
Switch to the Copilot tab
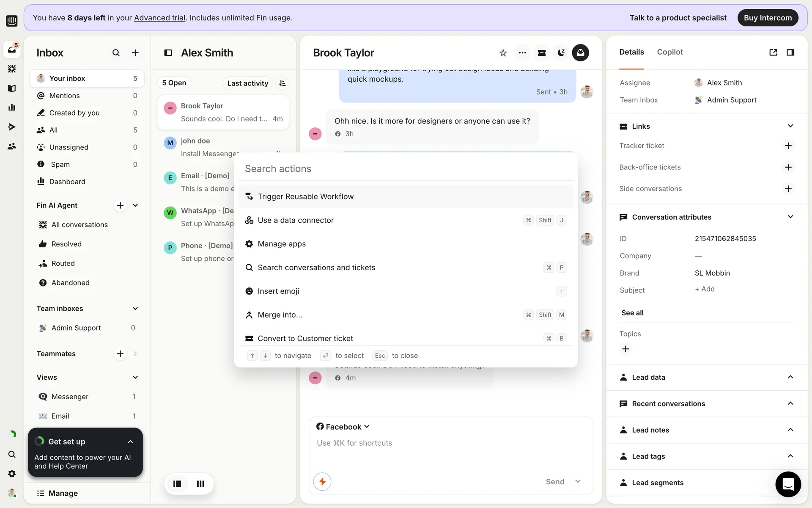669,52
